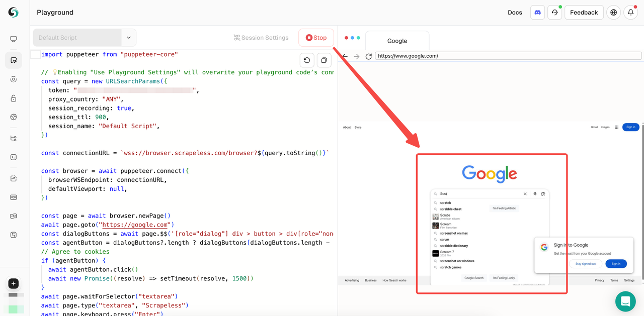
Task: Open the unlock padlock icon in sidebar
Action: (x=14, y=98)
